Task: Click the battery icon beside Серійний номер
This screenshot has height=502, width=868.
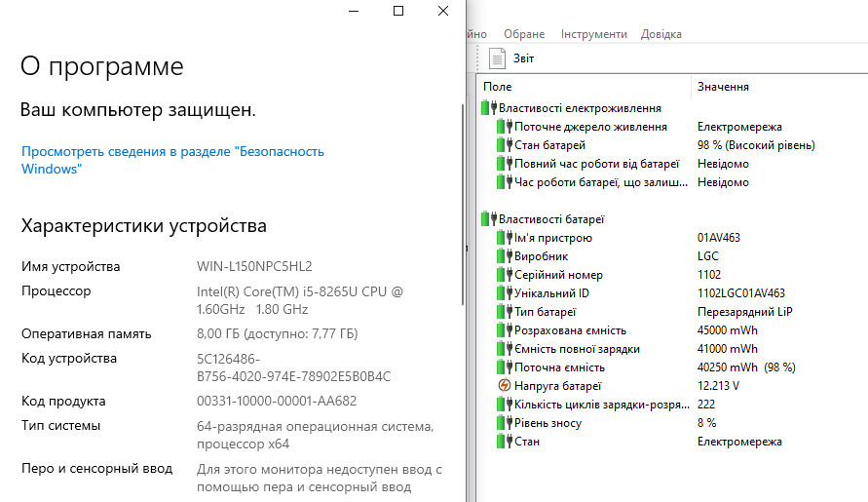Action: [504, 275]
